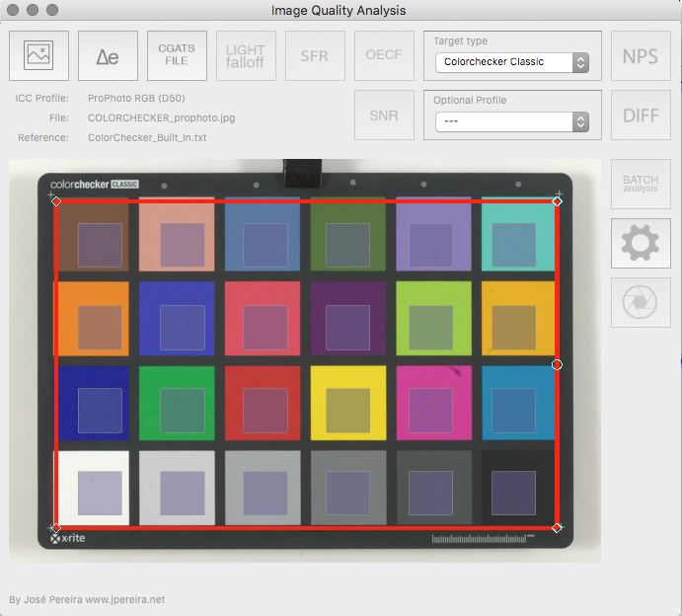The image size is (682, 616).
Task: Click the ProPhoto RGB (D50) profile text
Action: pos(136,99)
